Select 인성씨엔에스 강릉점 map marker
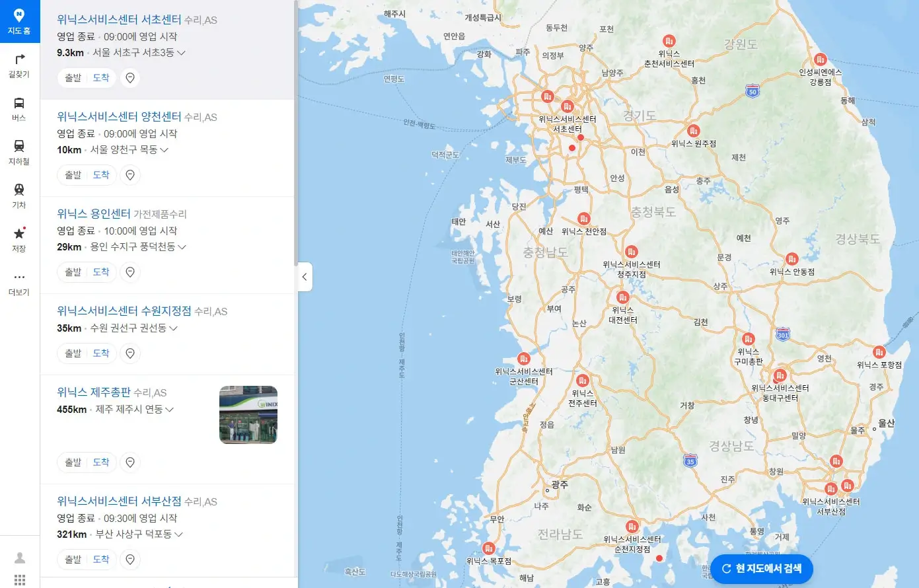Image resolution: width=919 pixels, height=588 pixels. pos(820,59)
